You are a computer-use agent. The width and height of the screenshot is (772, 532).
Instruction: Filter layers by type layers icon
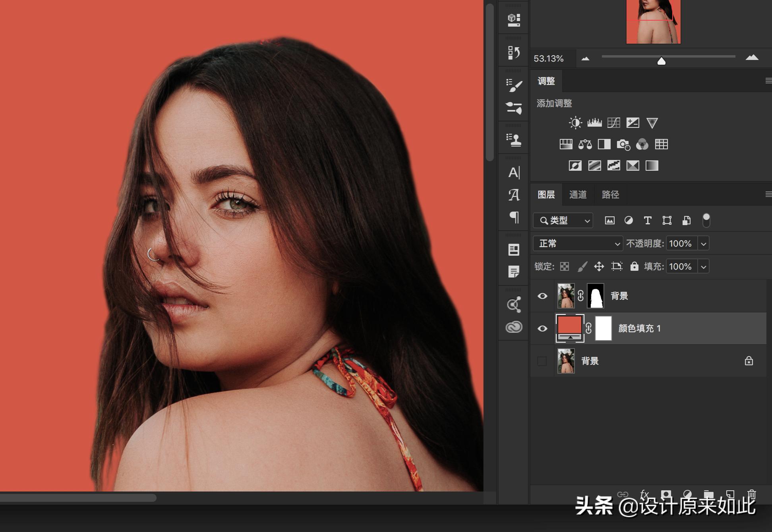[648, 220]
